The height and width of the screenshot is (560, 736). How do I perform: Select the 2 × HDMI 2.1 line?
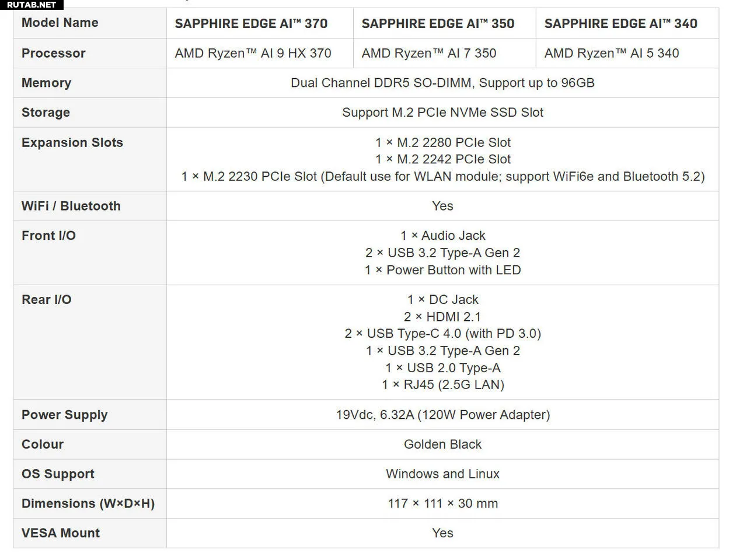click(x=442, y=317)
